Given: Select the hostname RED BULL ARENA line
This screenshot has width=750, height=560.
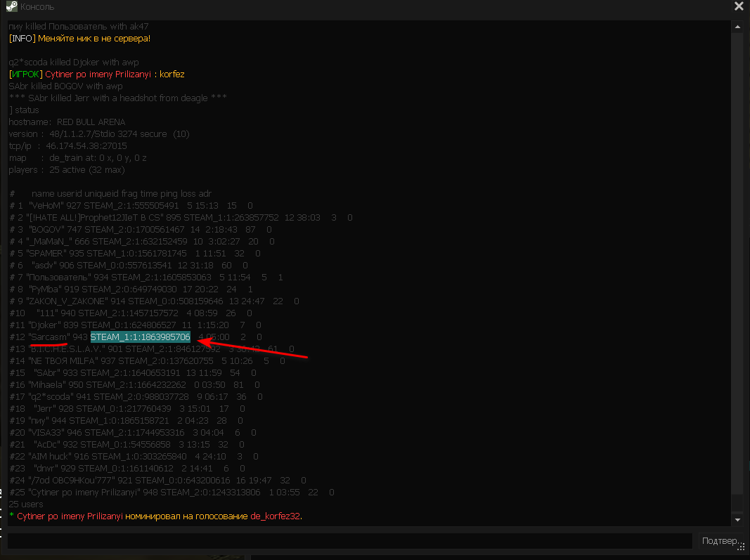Looking at the screenshot, I should 67,122.
